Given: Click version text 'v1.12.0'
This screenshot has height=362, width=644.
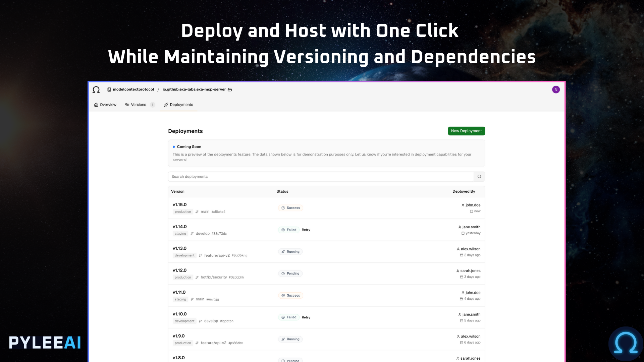Looking at the screenshot, I should tap(179, 270).
